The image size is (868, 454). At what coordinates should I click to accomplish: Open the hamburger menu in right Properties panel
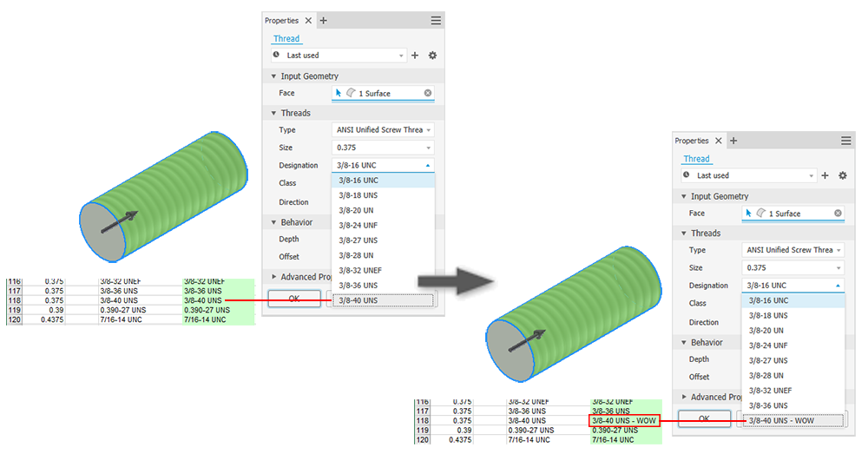845,141
